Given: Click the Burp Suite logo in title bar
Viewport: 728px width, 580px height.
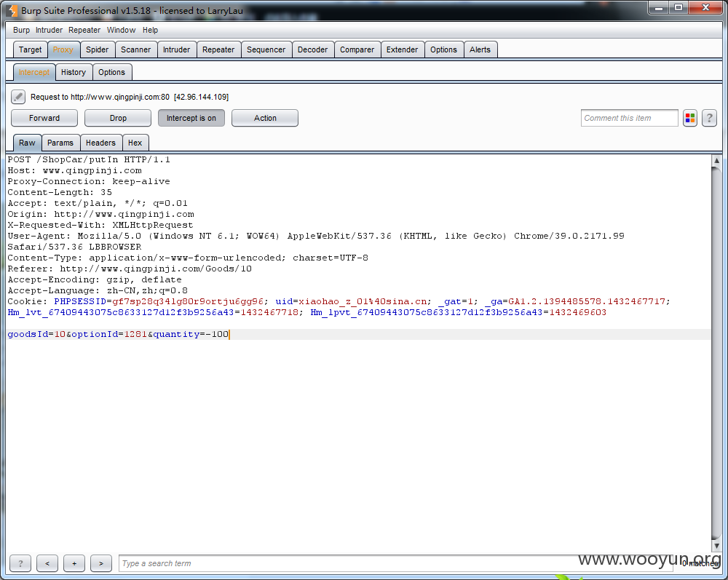Looking at the screenshot, I should point(12,10).
